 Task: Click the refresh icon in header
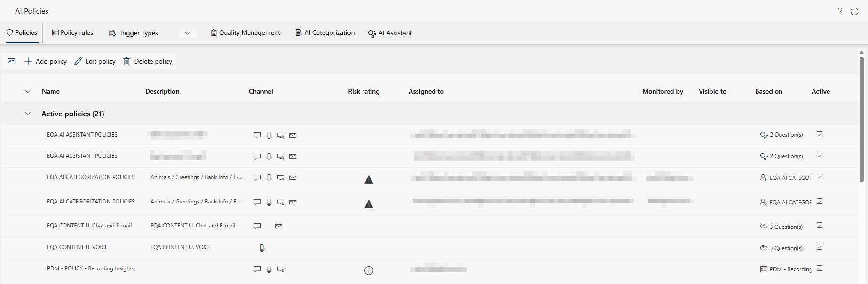point(854,11)
